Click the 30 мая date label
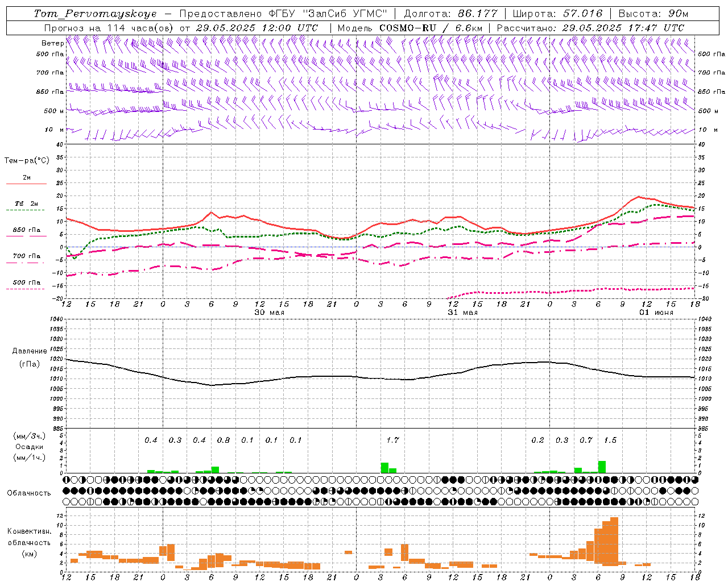Image resolution: width=728 pixels, height=582 pixels. pyautogui.click(x=269, y=313)
